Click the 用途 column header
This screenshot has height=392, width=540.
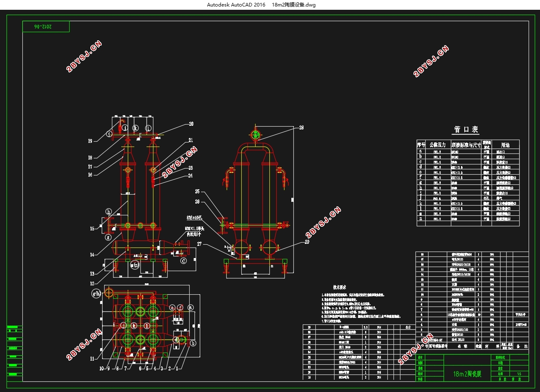pyautogui.click(x=505, y=145)
